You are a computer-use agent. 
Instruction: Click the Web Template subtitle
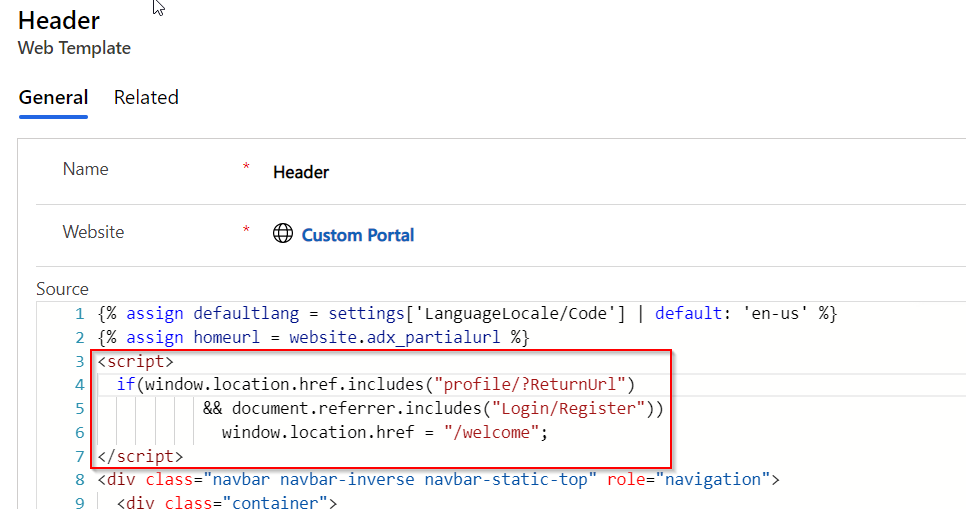click(75, 47)
